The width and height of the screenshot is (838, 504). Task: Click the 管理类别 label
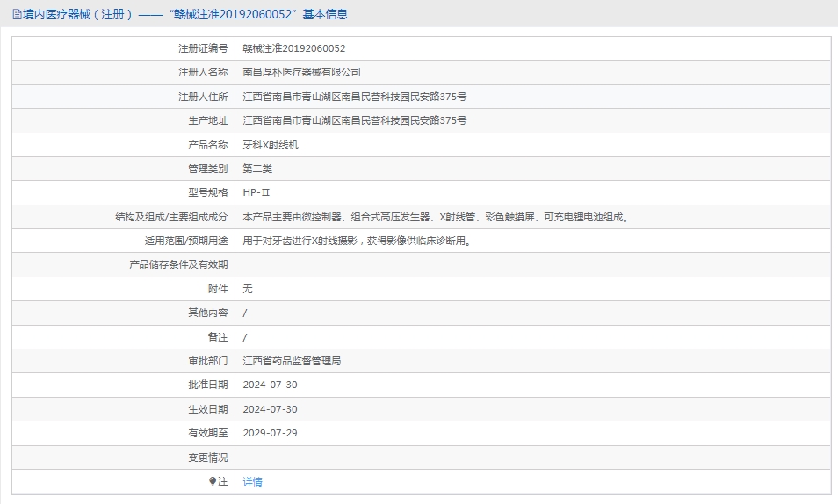(x=208, y=169)
